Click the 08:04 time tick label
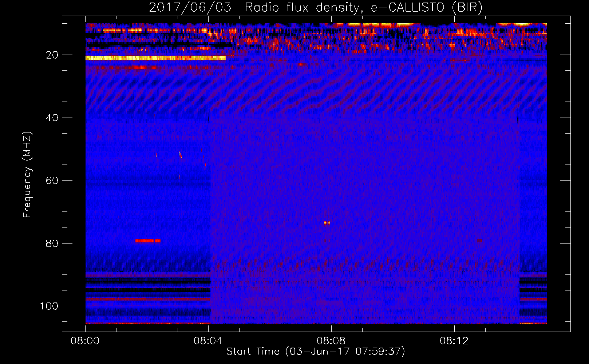This screenshot has height=364, width=589. (x=208, y=341)
